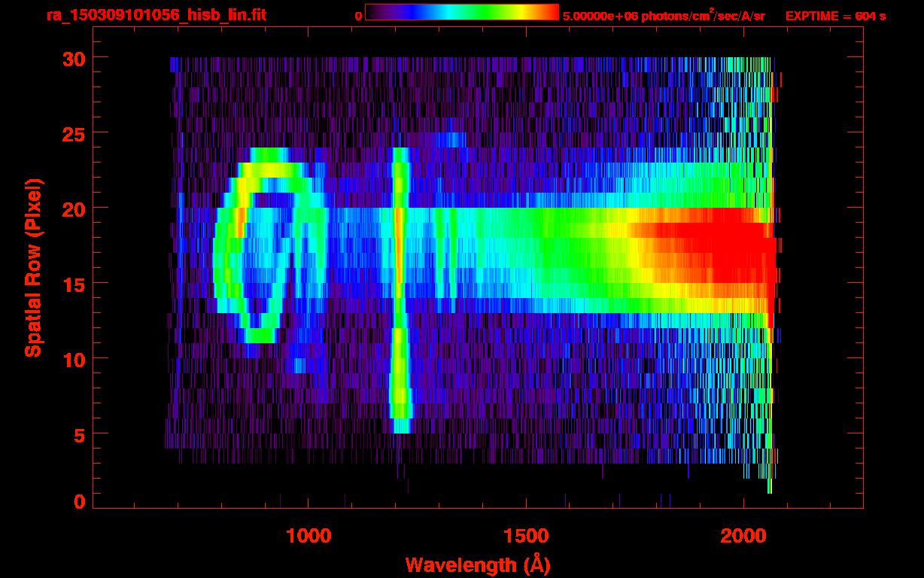Click the y-axis tick label 0
Image resolution: width=924 pixels, height=578 pixels.
[79, 502]
